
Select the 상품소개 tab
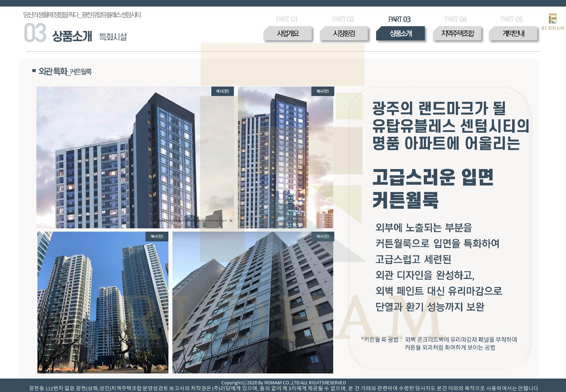(400, 33)
